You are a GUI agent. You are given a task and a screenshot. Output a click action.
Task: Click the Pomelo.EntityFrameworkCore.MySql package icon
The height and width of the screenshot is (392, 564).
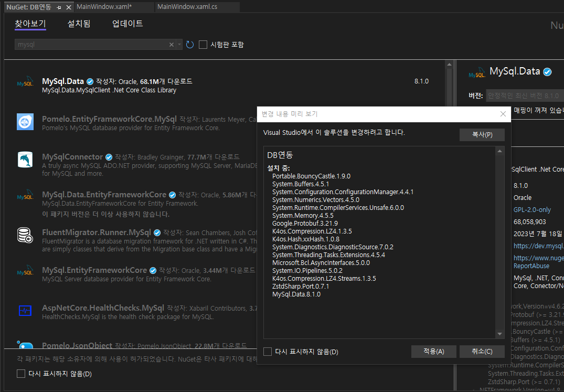pyautogui.click(x=25, y=122)
